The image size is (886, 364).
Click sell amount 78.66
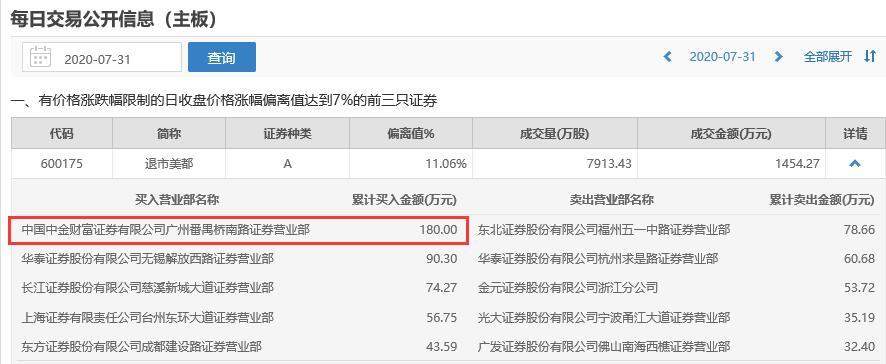click(859, 230)
